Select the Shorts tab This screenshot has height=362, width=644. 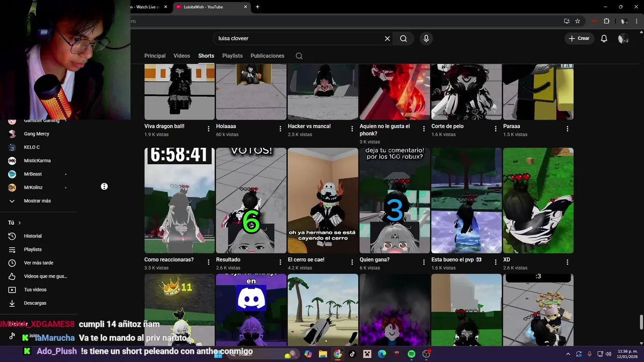(x=206, y=56)
